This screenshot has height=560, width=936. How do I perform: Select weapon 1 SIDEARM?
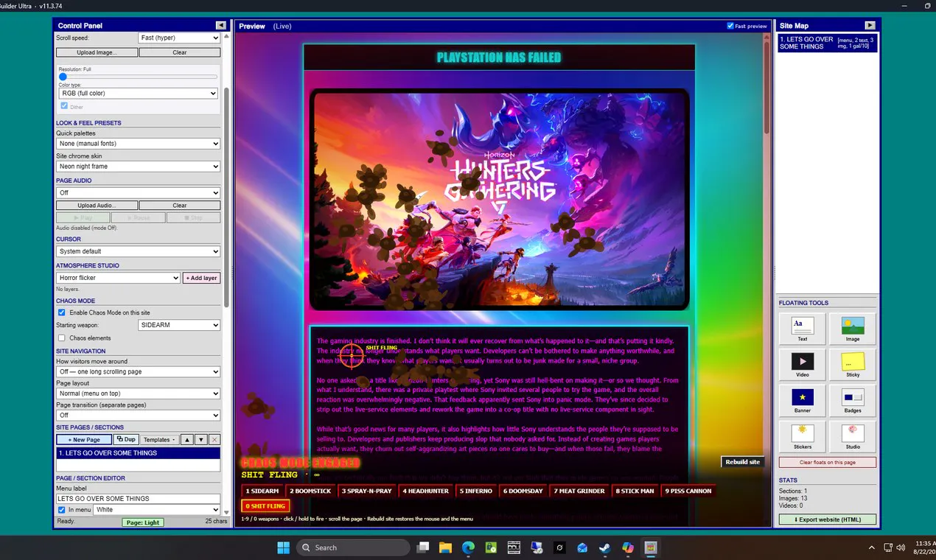pyautogui.click(x=262, y=491)
